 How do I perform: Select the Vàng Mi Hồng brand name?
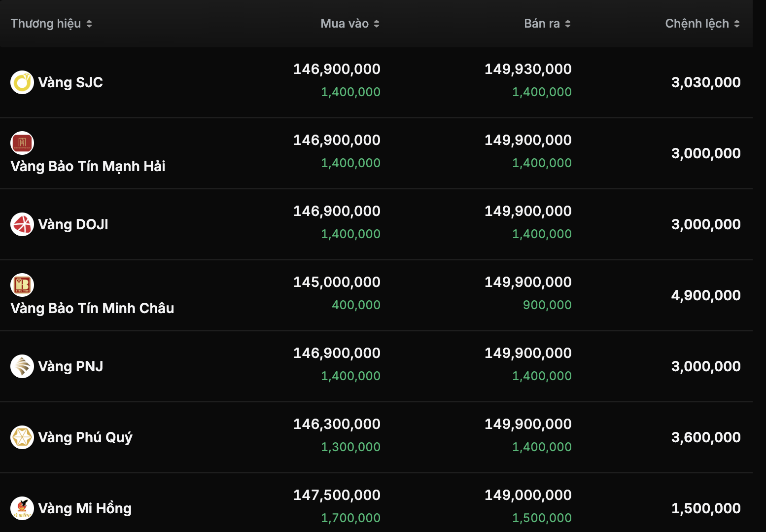(85, 508)
